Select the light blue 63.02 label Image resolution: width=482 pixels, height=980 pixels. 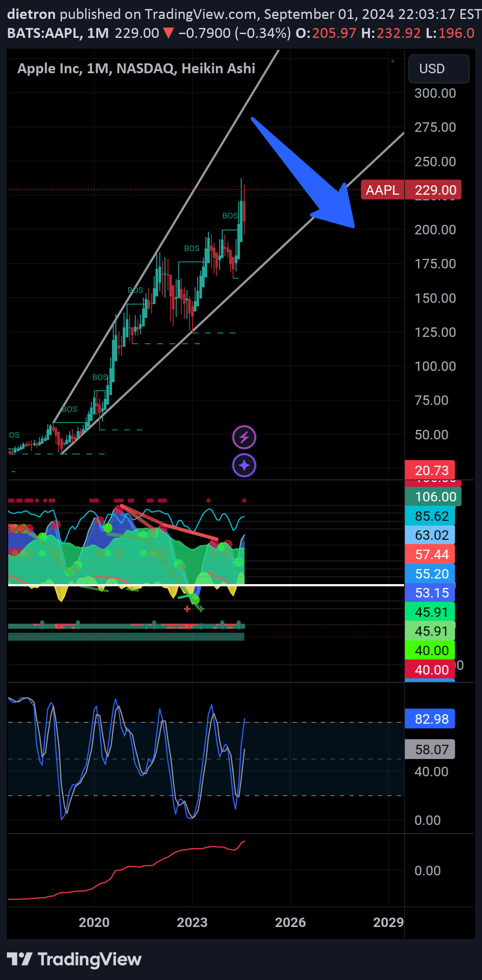click(430, 535)
